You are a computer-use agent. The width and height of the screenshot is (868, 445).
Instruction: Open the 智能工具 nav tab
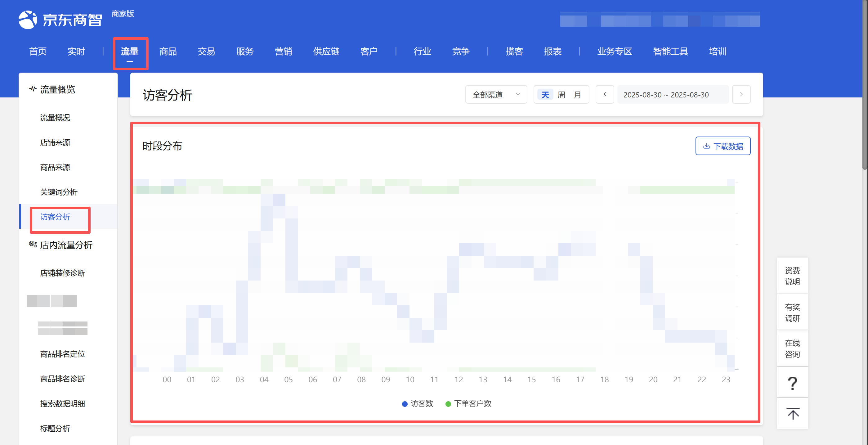coord(670,52)
